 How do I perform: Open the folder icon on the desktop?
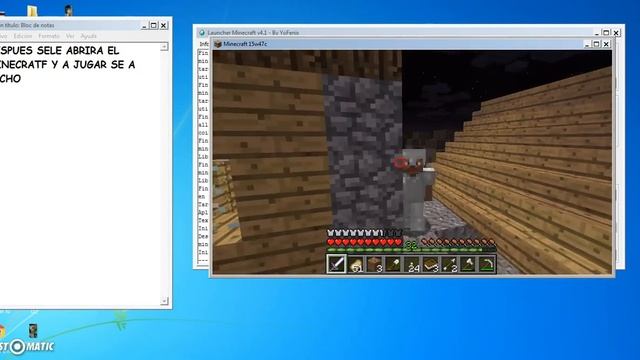32,11
